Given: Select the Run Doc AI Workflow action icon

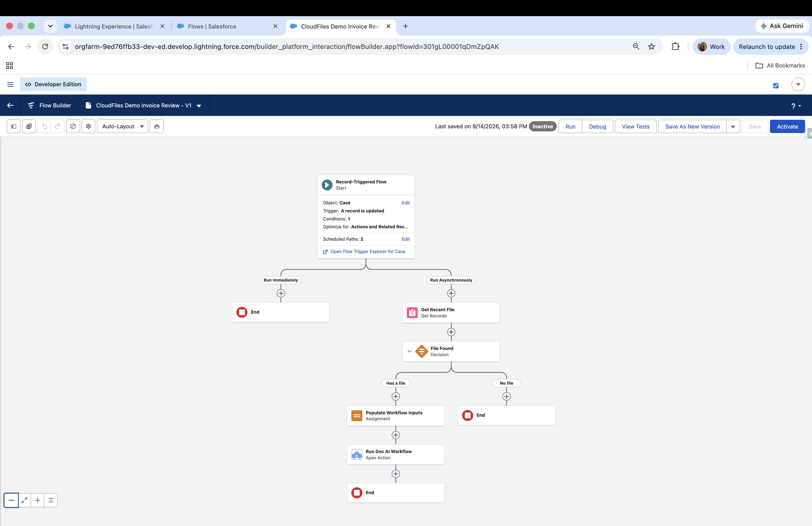Looking at the screenshot, I should [357, 454].
